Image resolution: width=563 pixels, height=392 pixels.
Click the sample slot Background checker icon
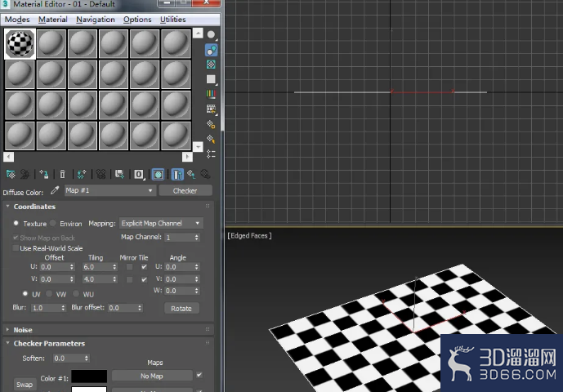pos(211,65)
